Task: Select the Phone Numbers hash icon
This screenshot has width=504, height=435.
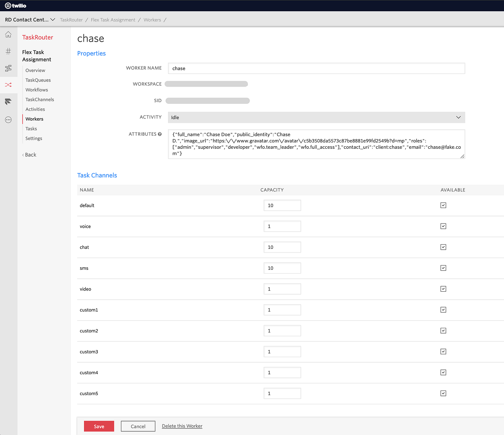Action: point(8,51)
